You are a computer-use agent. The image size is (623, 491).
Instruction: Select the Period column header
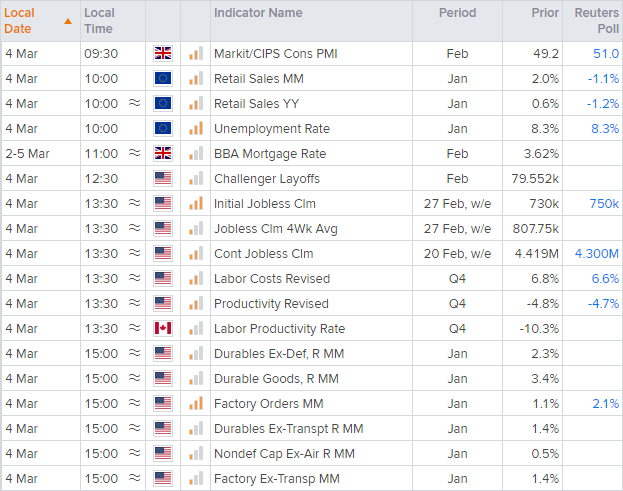(x=458, y=13)
